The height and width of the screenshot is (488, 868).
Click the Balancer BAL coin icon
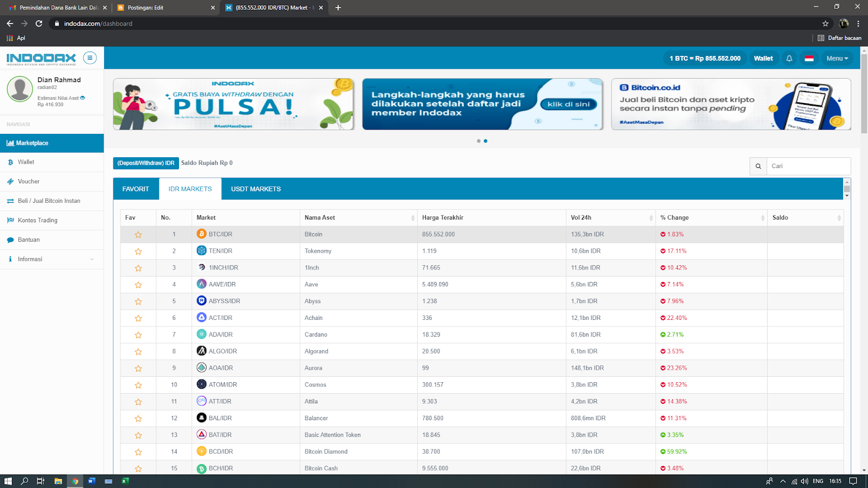201,418
